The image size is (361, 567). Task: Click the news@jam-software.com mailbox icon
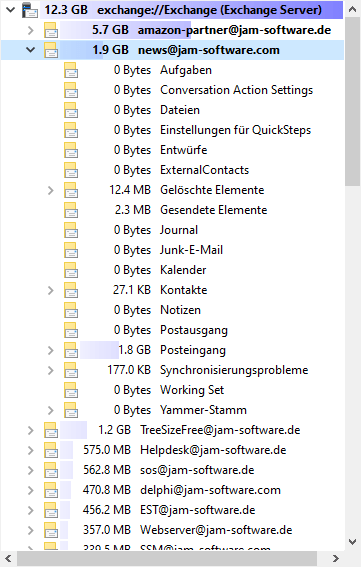[51, 50]
